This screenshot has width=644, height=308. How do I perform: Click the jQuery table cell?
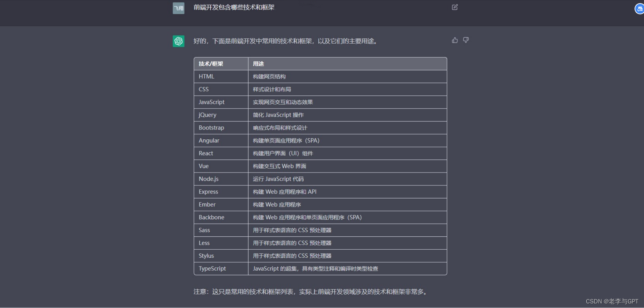[x=221, y=115]
